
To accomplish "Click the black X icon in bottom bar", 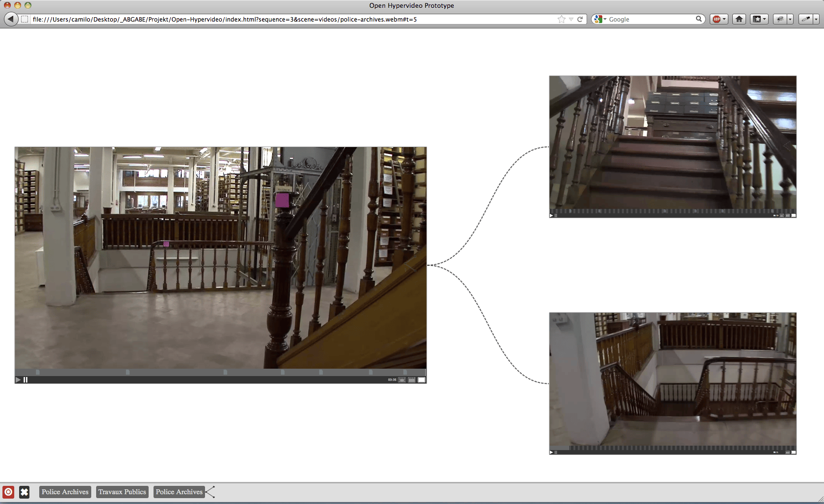I will click(24, 492).
